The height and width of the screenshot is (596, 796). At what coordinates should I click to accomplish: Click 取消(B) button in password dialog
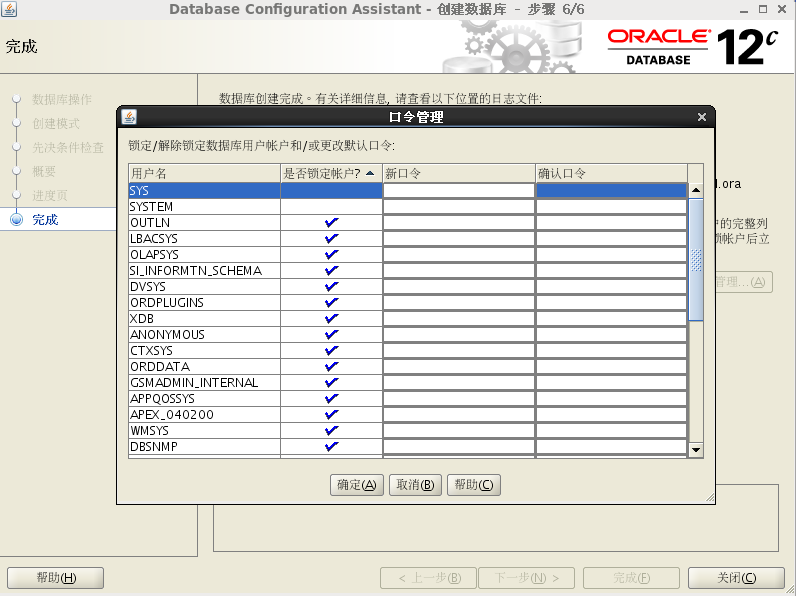(x=415, y=485)
